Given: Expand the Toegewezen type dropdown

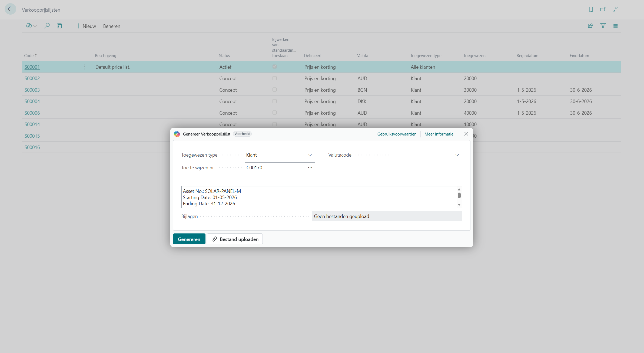Looking at the screenshot, I should [x=310, y=155].
